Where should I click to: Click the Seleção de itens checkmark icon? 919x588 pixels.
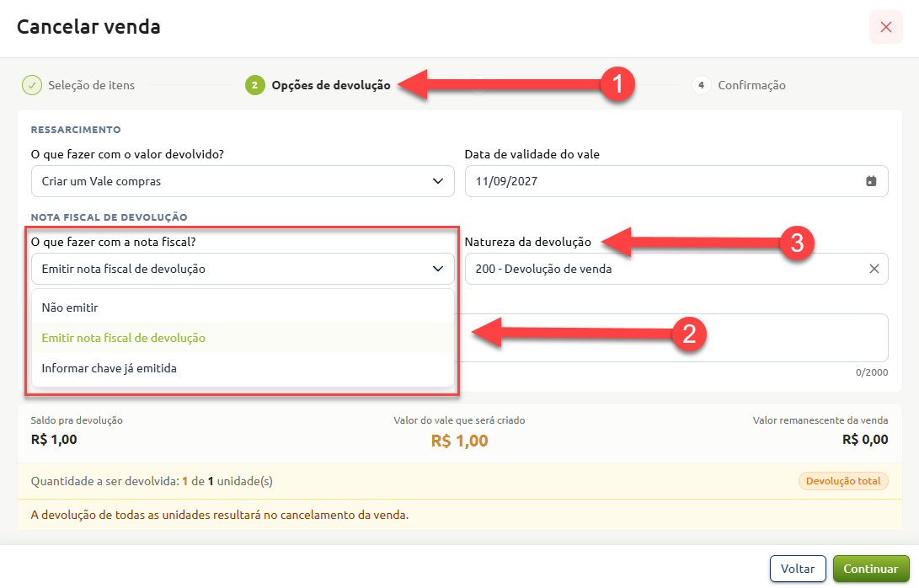pos(32,85)
